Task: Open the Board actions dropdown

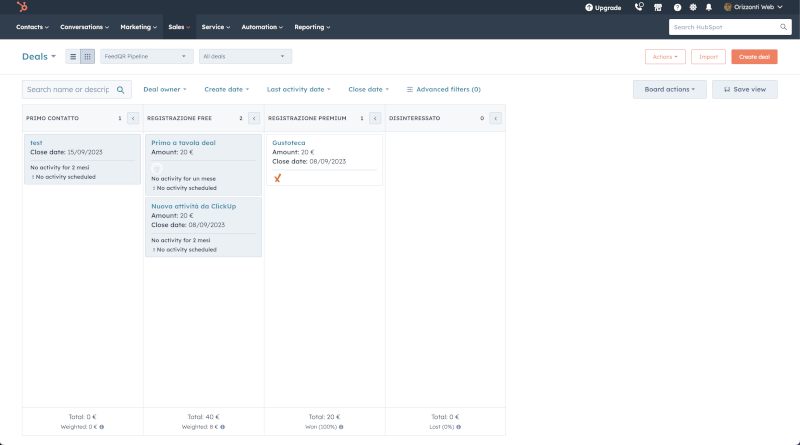Action: [669, 89]
